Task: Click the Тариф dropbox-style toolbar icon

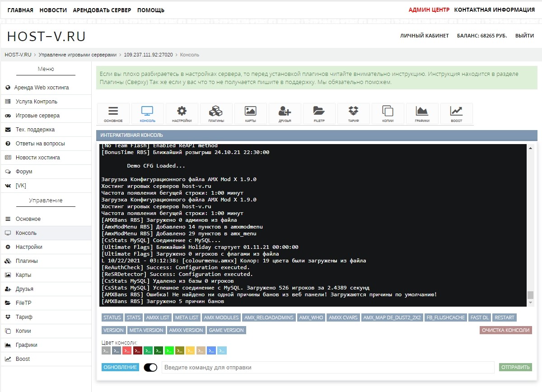Action: pyautogui.click(x=353, y=114)
